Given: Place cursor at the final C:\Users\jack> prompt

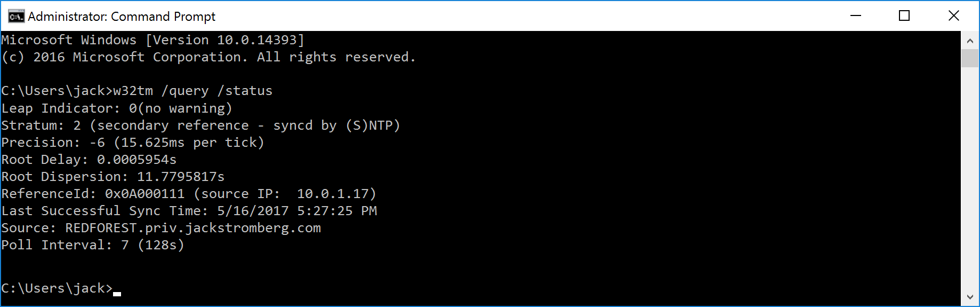Looking at the screenshot, I should tap(117, 289).
